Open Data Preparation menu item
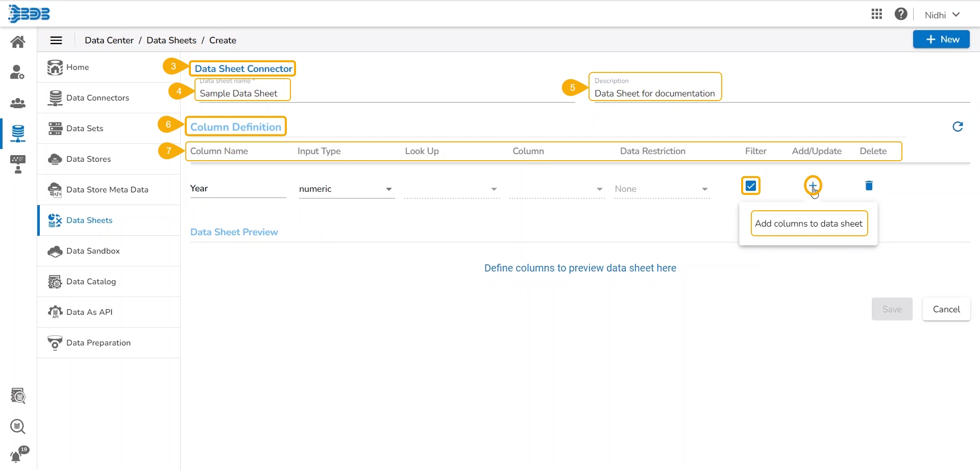Viewport: 980px width, 470px height. (98, 343)
